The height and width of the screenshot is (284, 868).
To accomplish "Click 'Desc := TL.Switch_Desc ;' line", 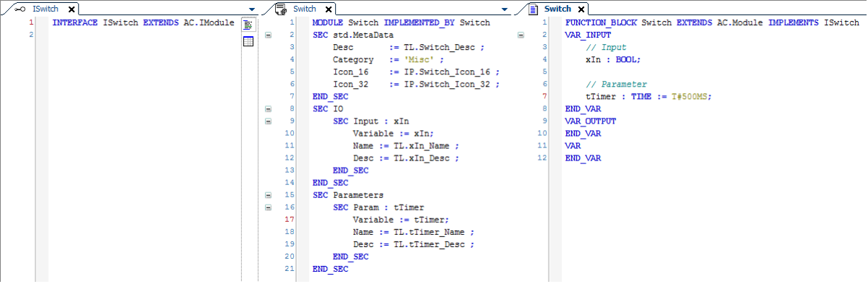I will tap(408, 47).
